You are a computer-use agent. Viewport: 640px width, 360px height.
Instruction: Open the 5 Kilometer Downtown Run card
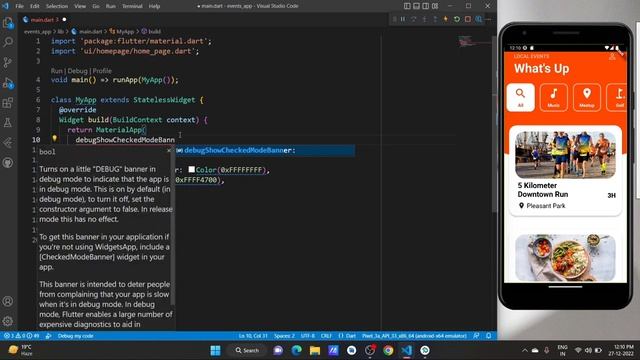(565, 171)
